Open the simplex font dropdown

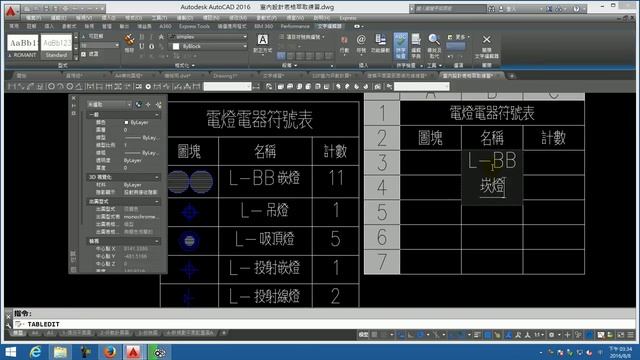[x=209, y=37]
